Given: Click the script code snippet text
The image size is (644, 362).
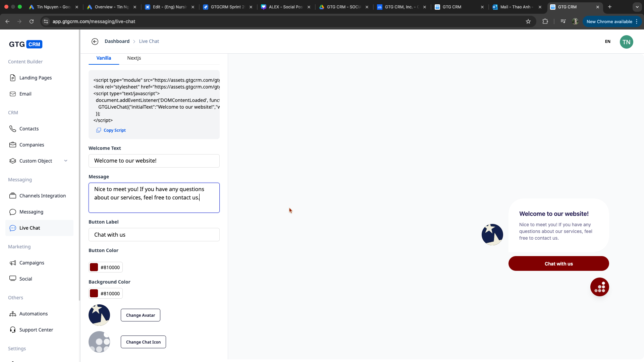Looking at the screenshot, I should coord(157,100).
